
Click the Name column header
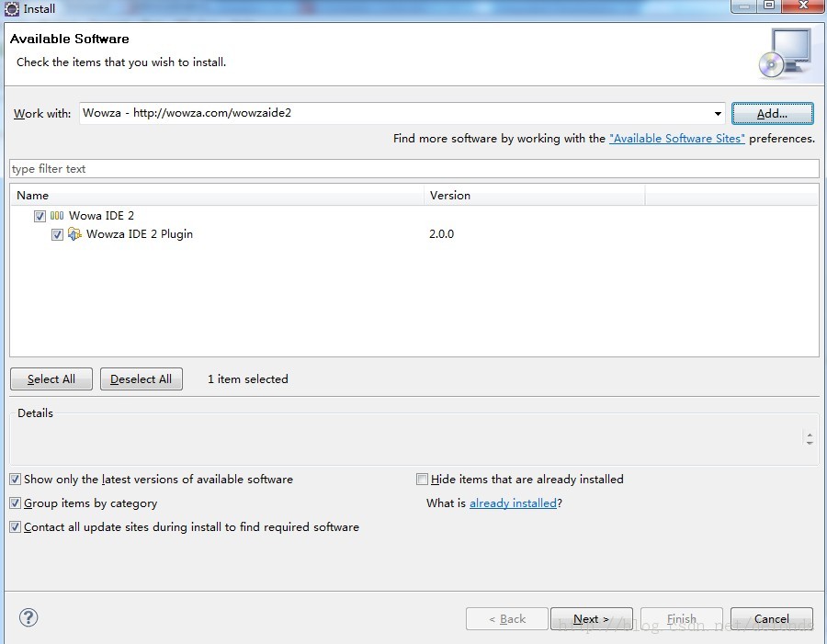(217, 195)
